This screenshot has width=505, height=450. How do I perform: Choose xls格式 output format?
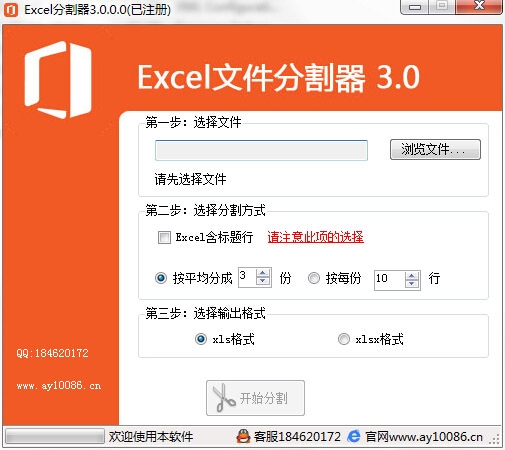(x=201, y=339)
